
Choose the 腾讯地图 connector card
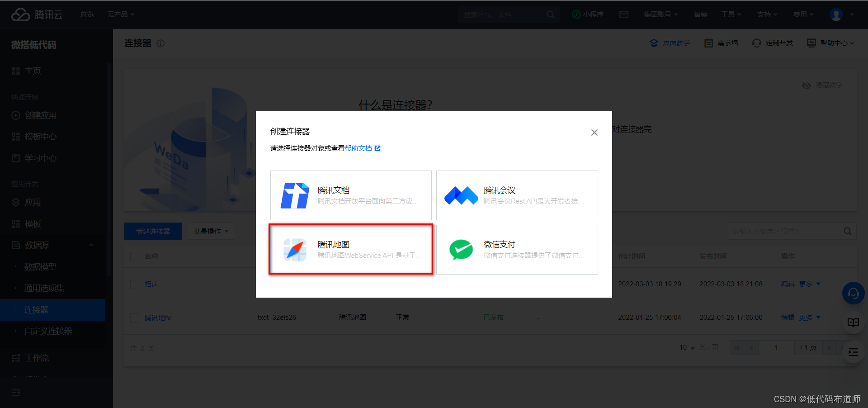pos(351,250)
